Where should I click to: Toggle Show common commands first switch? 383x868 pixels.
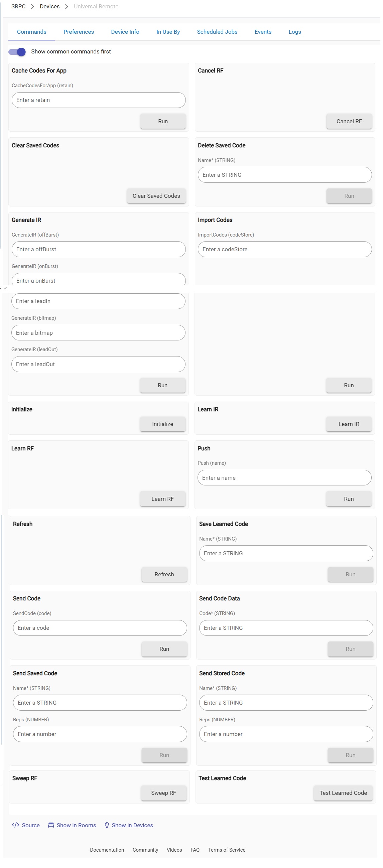17,51
